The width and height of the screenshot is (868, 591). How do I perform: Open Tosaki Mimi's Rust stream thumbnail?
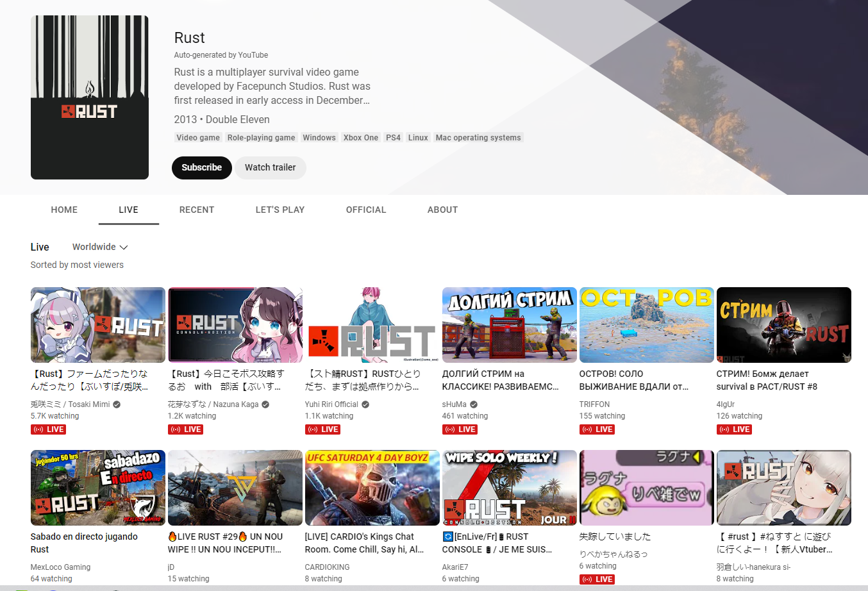coord(98,325)
